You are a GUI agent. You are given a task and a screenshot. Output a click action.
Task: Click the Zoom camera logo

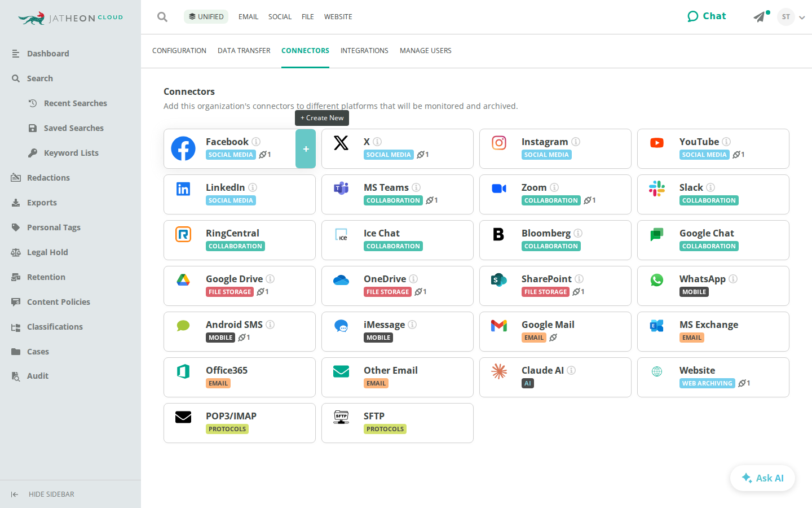[499, 189]
